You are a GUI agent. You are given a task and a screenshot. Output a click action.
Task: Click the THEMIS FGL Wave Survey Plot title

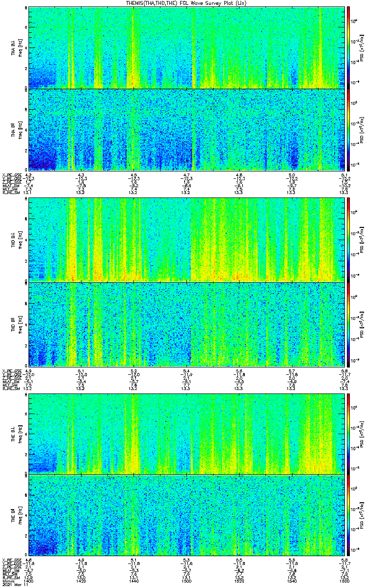point(186,3)
